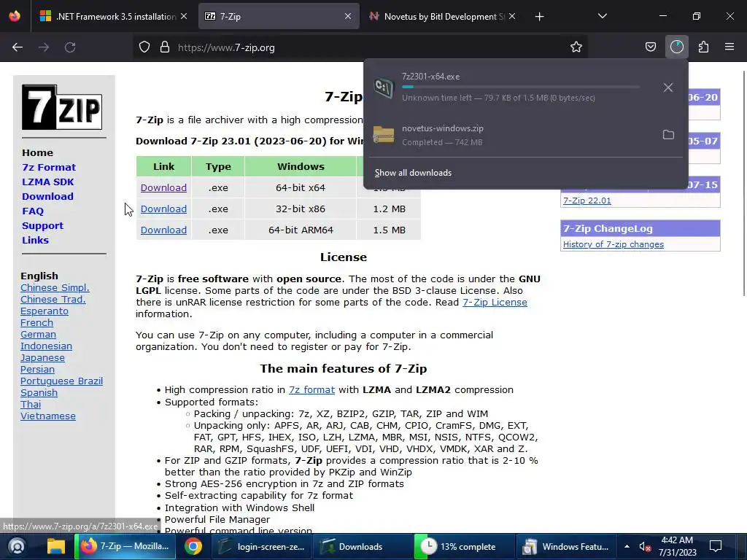
Task: Click the site security padlock icon
Action: [x=165, y=47]
